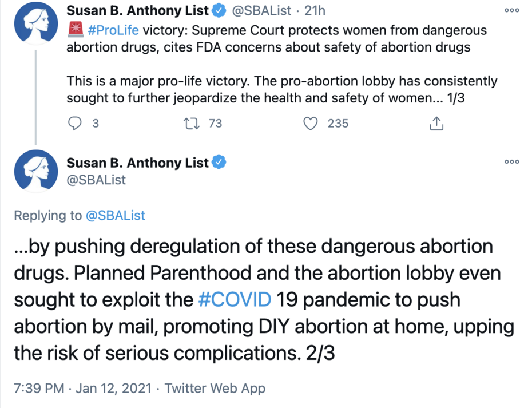
Task: Open the #ProLife hashtag link
Action: click(x=114, y=30)
